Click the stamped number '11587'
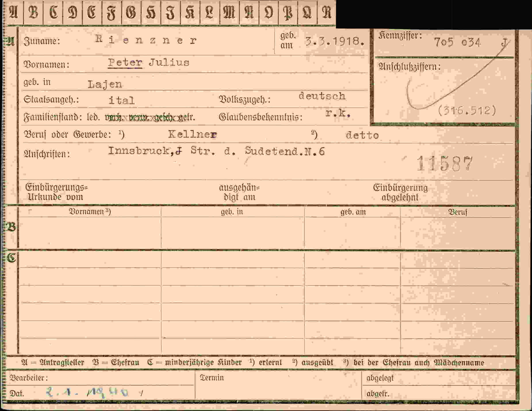Screen dimensions: 532x411 (445, 164)
